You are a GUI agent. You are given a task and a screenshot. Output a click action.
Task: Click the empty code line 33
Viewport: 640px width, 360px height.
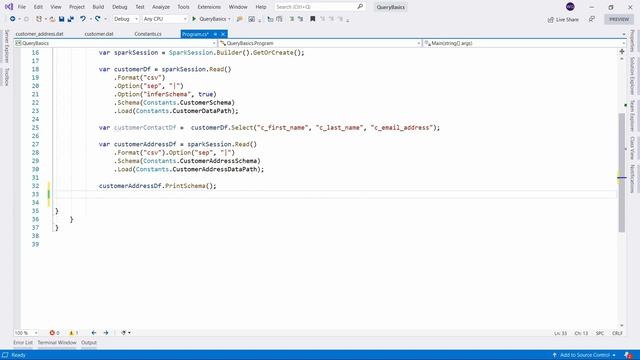335,194
